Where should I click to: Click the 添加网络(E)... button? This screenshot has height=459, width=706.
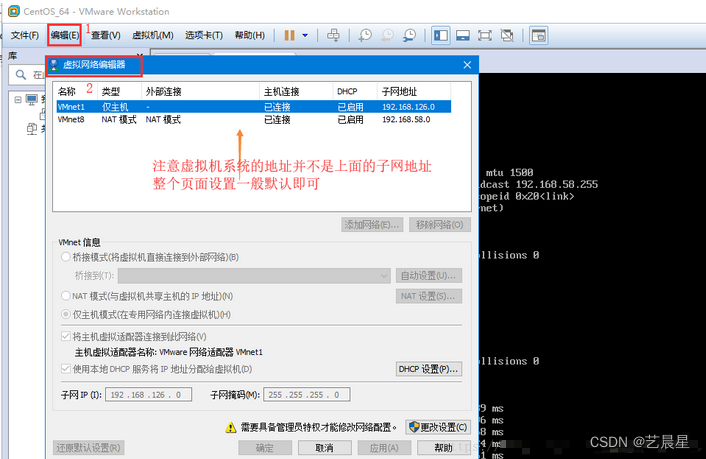[372, 225]
